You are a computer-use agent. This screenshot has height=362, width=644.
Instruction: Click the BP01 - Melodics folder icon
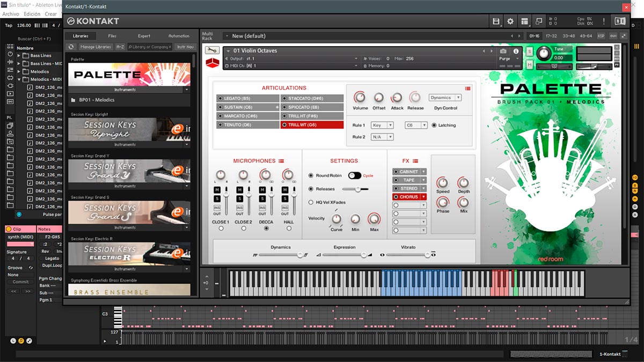coord(73,100)
